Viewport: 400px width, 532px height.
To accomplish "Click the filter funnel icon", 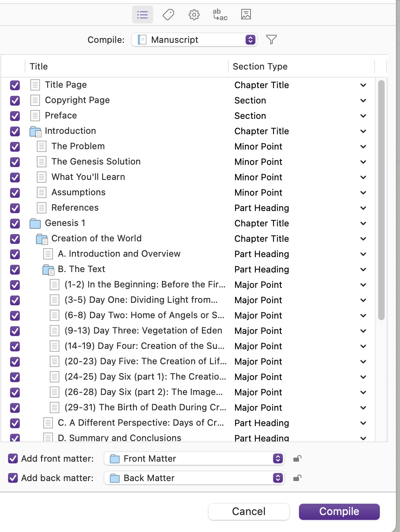I will (272, 39).
